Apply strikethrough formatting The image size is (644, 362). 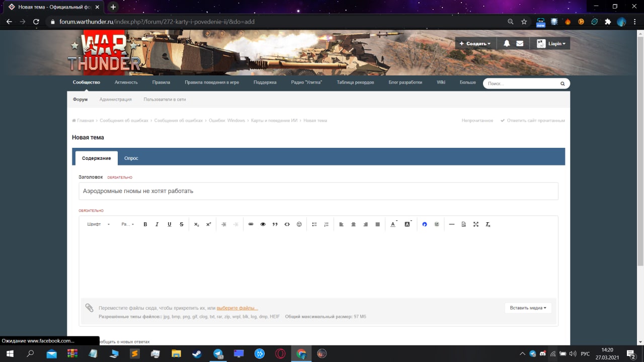click(x=182, y=224)
